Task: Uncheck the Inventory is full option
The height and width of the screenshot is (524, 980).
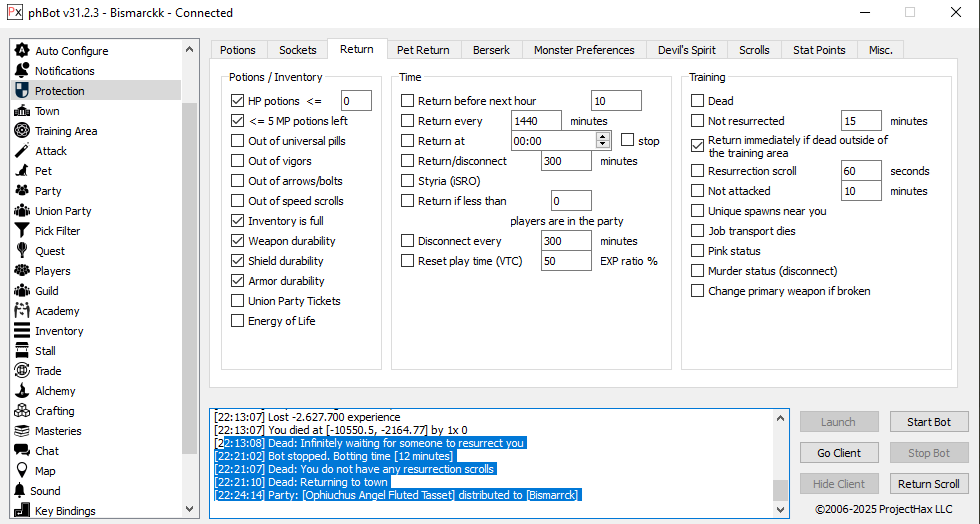Action: (x=238, y=221)
